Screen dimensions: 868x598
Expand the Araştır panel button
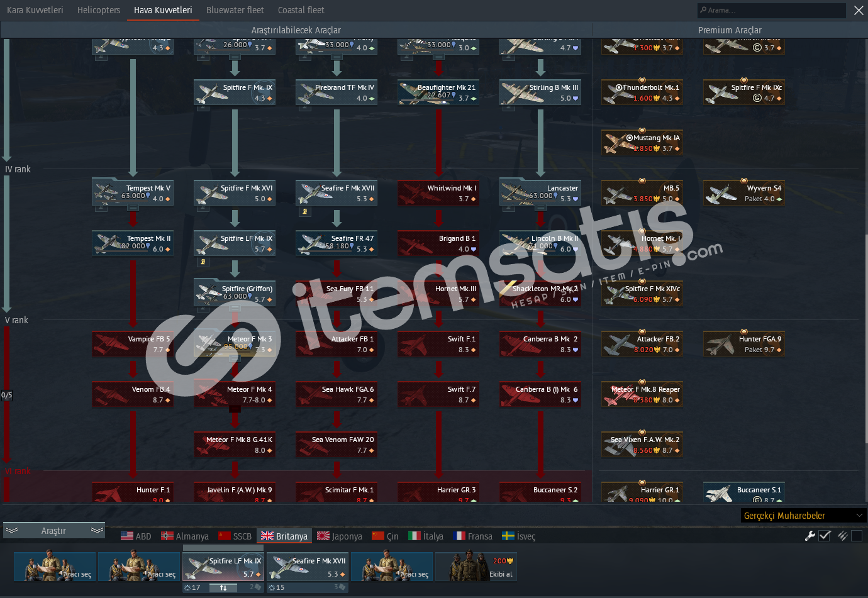(53, 531)
